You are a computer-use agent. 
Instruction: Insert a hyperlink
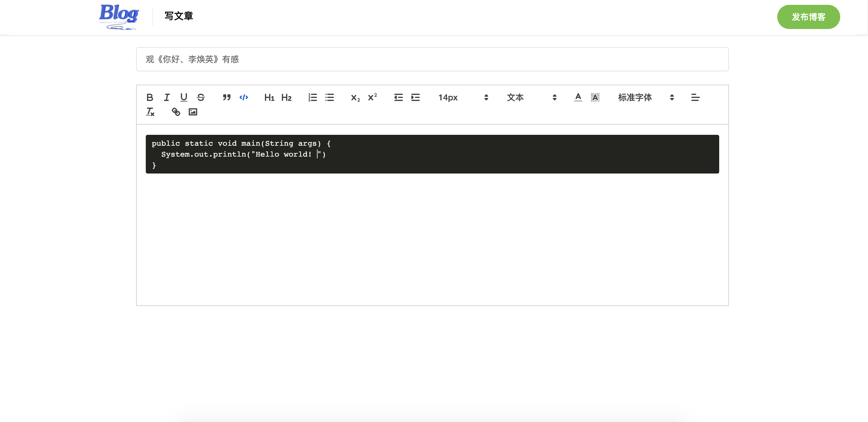[x=176, y=112]
